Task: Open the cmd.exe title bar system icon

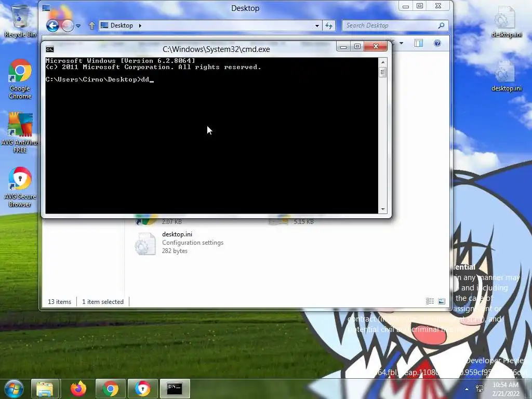Action: point(49,49)
